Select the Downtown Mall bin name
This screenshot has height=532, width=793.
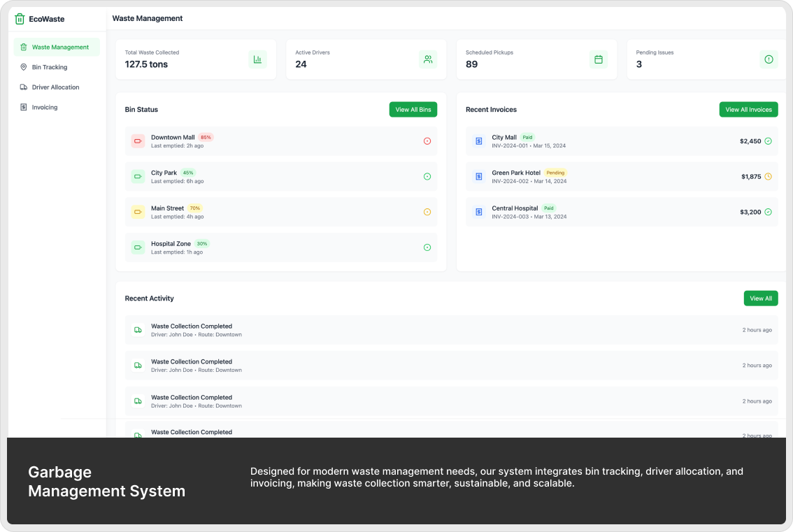(x=173, y=138)
